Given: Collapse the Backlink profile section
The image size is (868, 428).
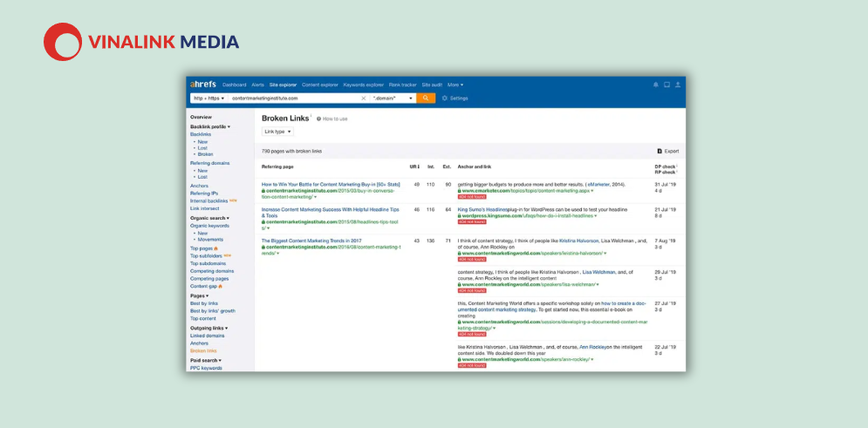Looking at the screenshot, I should coord(210,126).
